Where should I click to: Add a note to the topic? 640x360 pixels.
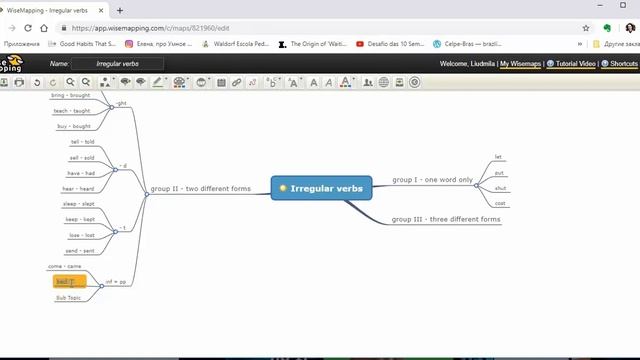point(221,82)
